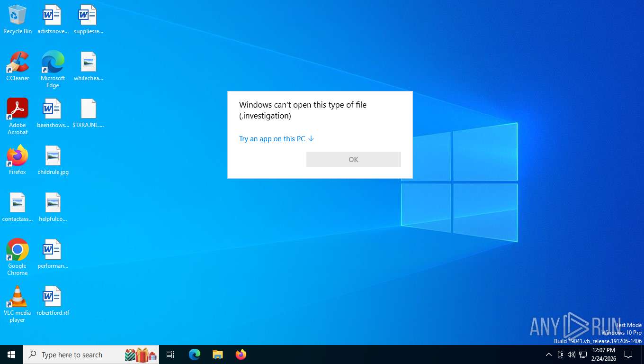This screenshot has width=644, height=364.
Task: Select the helpfulco... image file icon
Action: (x=53, y=207)
